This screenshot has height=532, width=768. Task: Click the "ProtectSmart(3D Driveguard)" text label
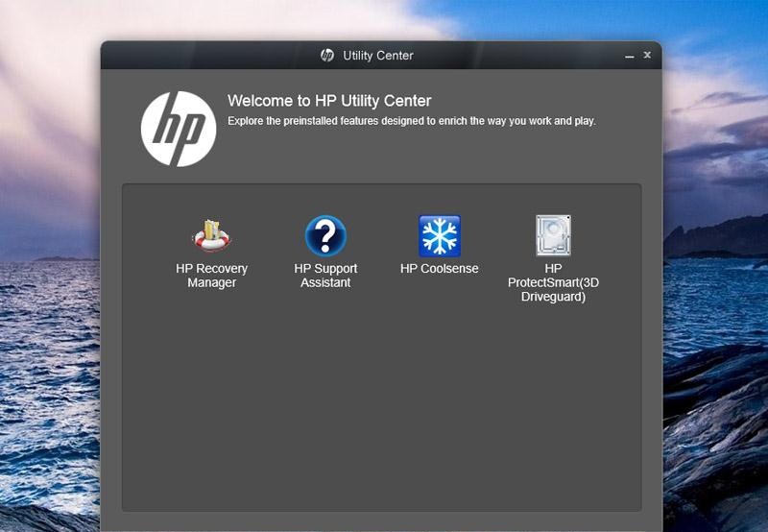(x=553, y=290)
